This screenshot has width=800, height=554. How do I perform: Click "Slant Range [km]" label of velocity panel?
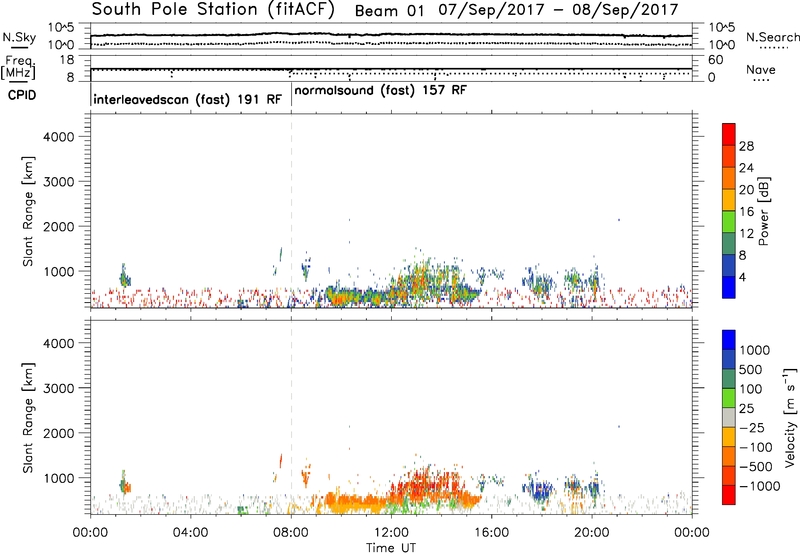coord(28,418)
